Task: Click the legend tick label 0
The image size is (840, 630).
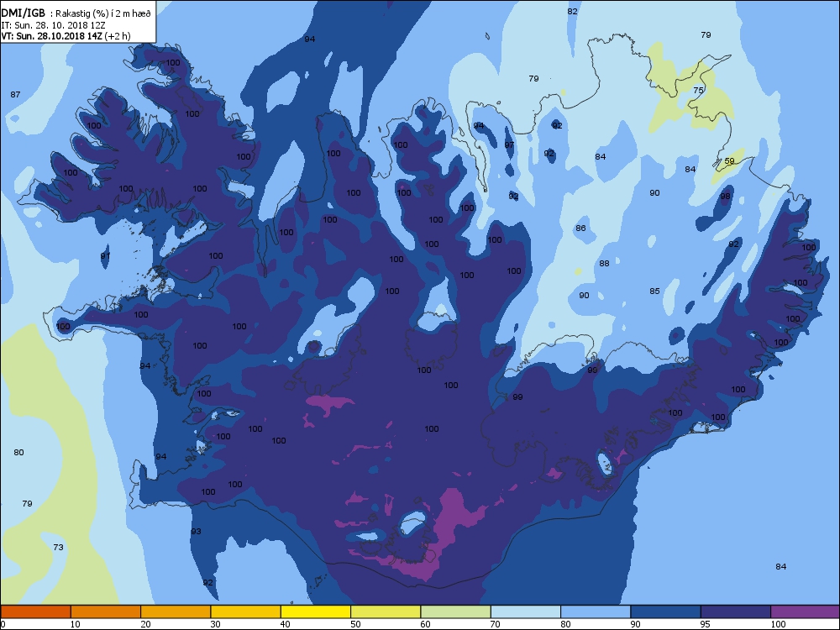Action: (x=3, y=624)
